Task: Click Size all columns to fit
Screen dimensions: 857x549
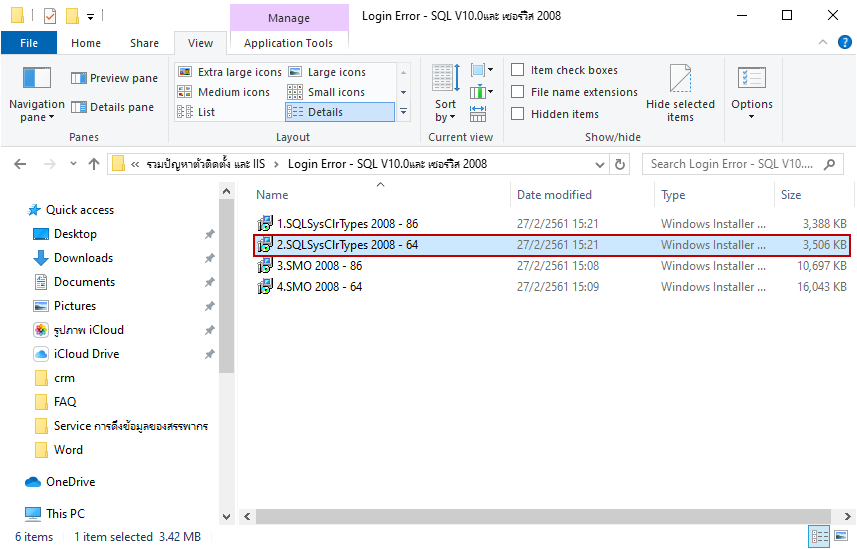Action: pyautogui.click(x=478, y=114)
